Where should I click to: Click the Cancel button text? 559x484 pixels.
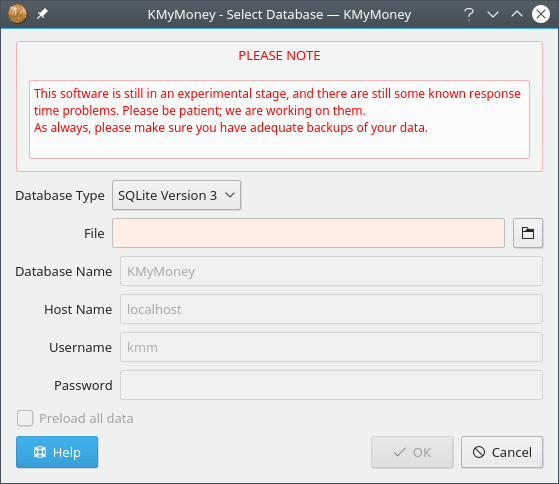(x=512, y=452)
